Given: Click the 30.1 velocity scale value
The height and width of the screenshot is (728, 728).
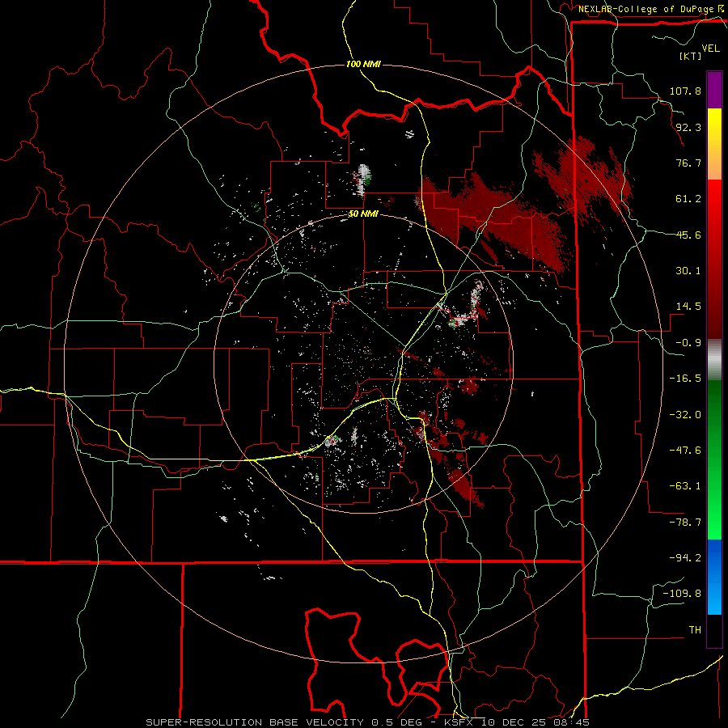Looking at the screenshot, I should click(688, 271).
